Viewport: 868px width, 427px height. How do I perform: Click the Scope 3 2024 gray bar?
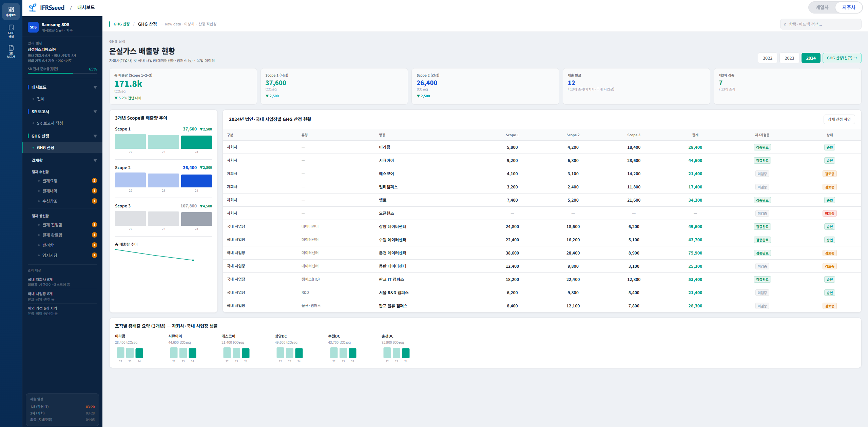pos(196,219)
